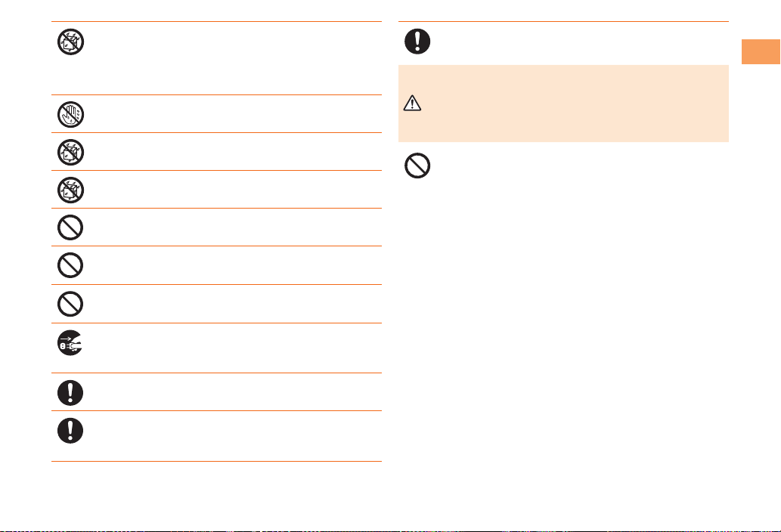
Task: Click the third no-water-splash icon above plain prohibition signs
Action: [x=70, y=190]
